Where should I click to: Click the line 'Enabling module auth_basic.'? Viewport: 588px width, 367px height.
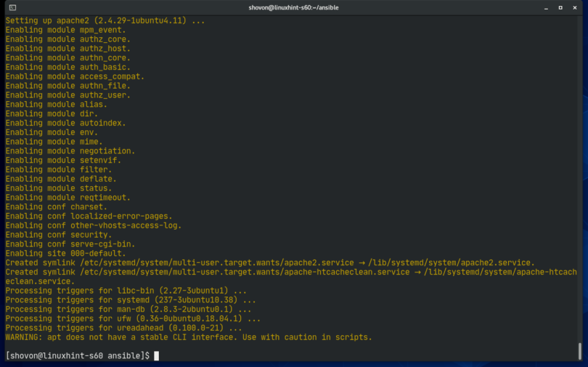[68, 67]
